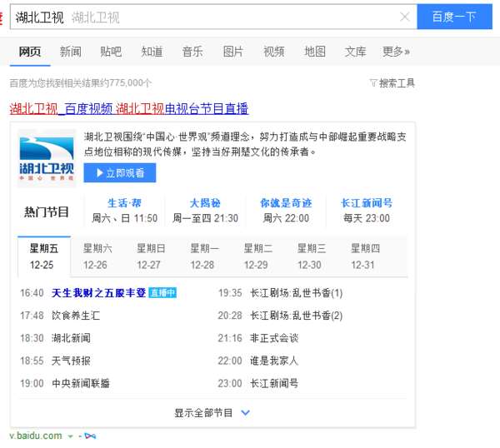This screenshot has width=500, height=448.
Task: Open 搜索工具 filter options
Action: pos(392,83)
